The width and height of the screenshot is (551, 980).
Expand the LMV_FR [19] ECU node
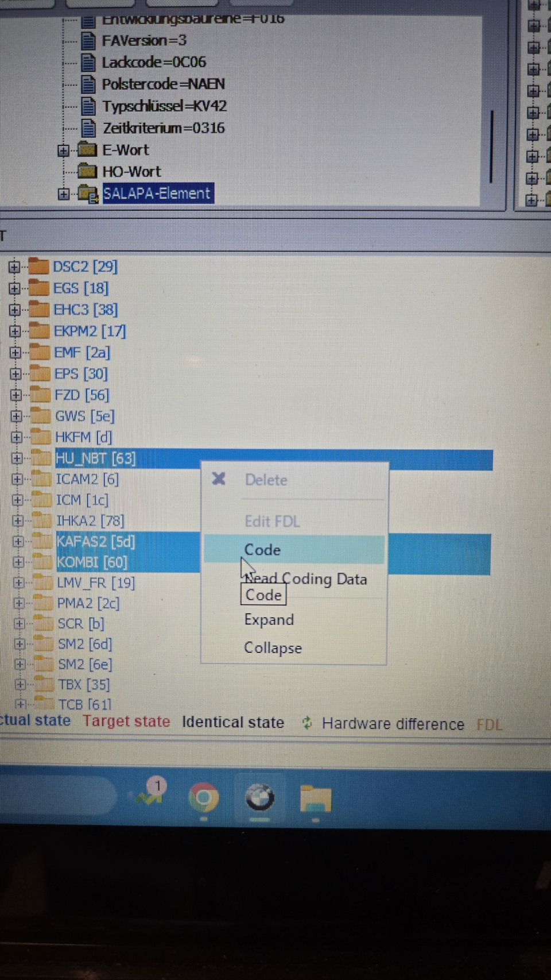pyautogui.click(x=18, y=582)
